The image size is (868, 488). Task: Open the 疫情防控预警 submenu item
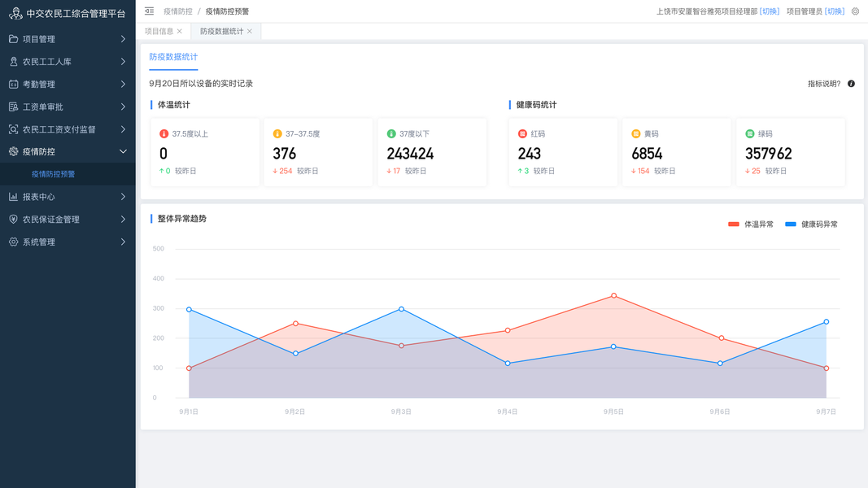click(x=68, y=174)
